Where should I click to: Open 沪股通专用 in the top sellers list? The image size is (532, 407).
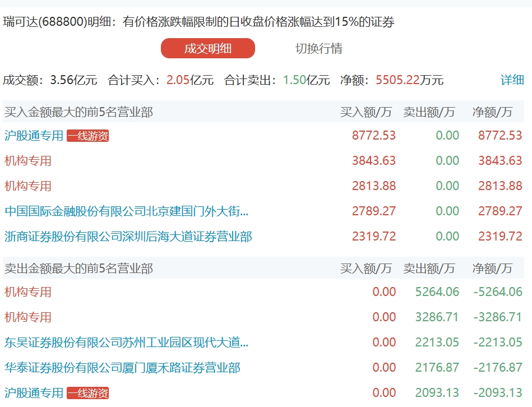tap(34, 393)
